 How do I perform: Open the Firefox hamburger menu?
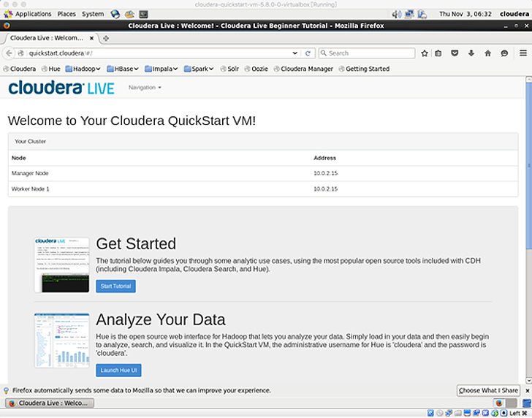pos(523,53)
